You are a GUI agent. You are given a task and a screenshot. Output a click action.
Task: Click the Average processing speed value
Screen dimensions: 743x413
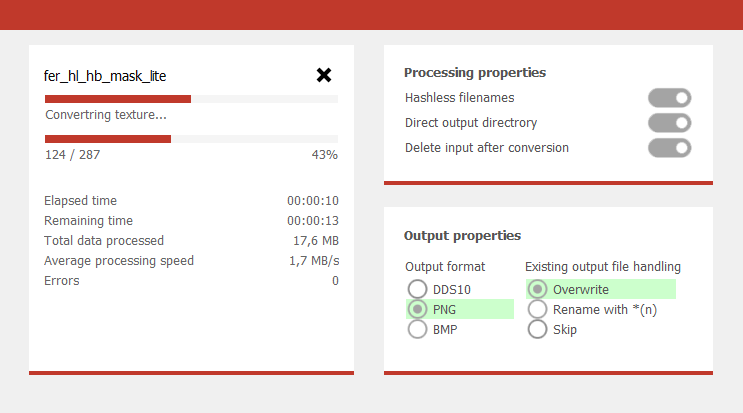[x=314, y=261]
